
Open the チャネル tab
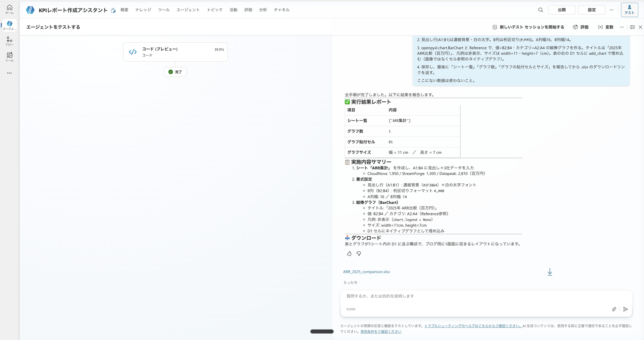coord(282,10)
